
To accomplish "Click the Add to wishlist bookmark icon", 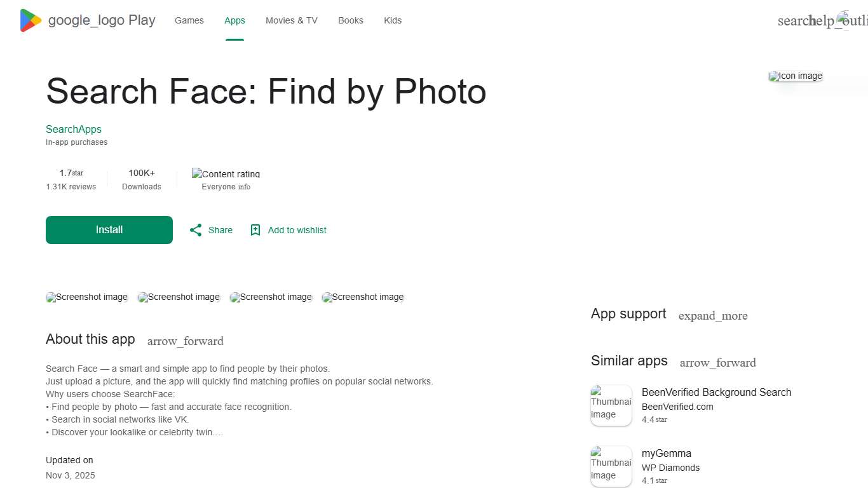I will click(x=255, y=229).
